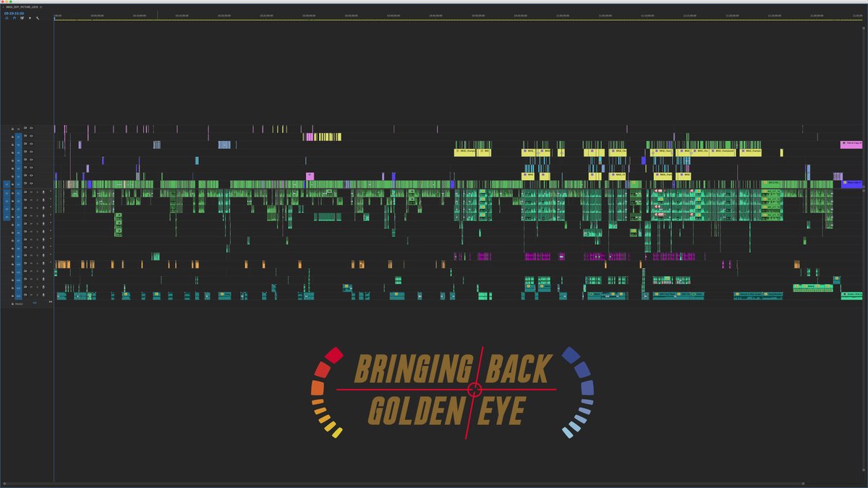Screen dimensions: 868x488
Task: Toggle sync lock on track A14
Action: click(x=25, y=294)
